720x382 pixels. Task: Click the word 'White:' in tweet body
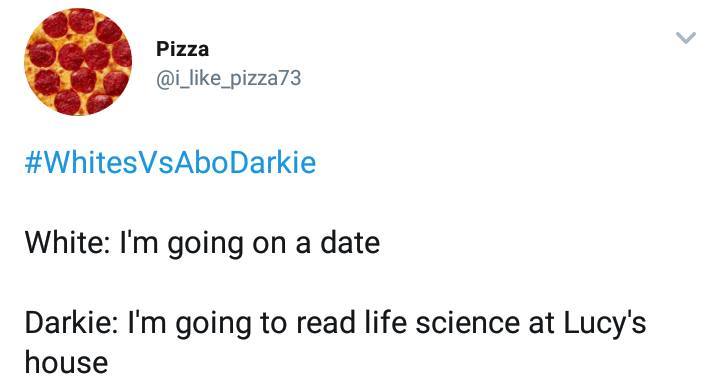pos(68,242)
